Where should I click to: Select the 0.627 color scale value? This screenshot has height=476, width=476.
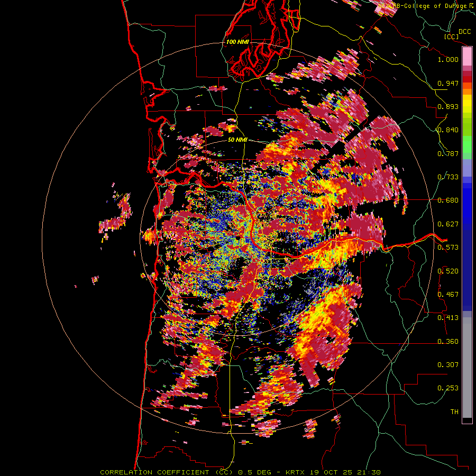tap(448, 224)
